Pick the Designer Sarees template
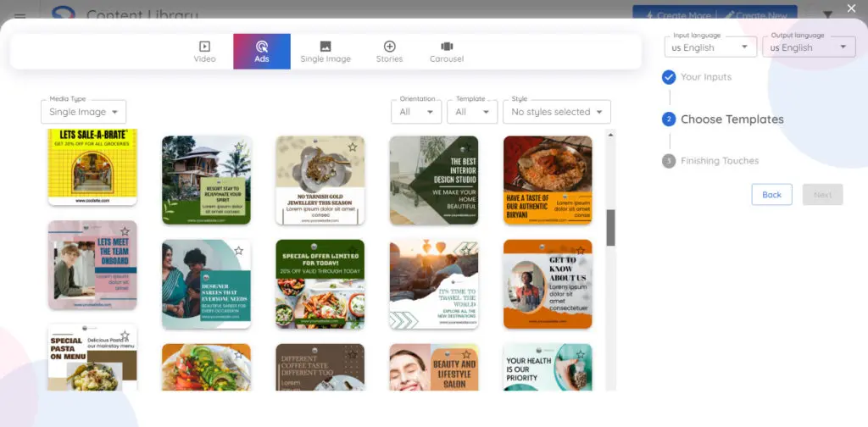Image resolution: width=868 pixels, height=427 pixels. pos(206,285)
